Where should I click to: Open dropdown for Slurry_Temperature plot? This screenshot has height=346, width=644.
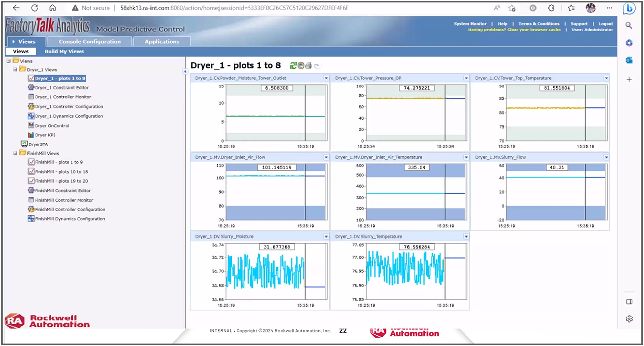466,237
